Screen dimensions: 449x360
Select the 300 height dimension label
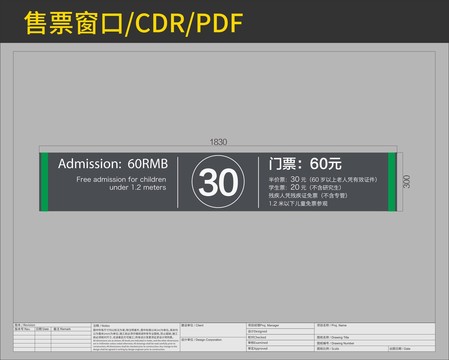[406, 182]
